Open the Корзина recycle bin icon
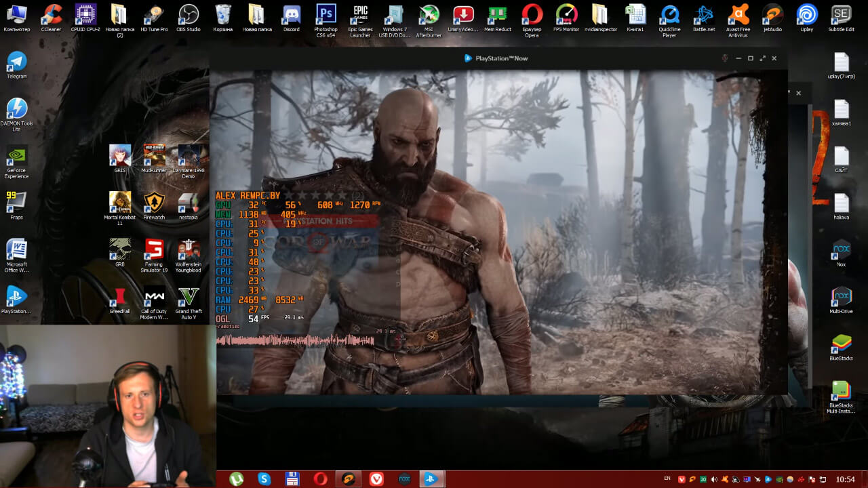The image size is (868, 488). pyautogui.click(x=222, y=18)
